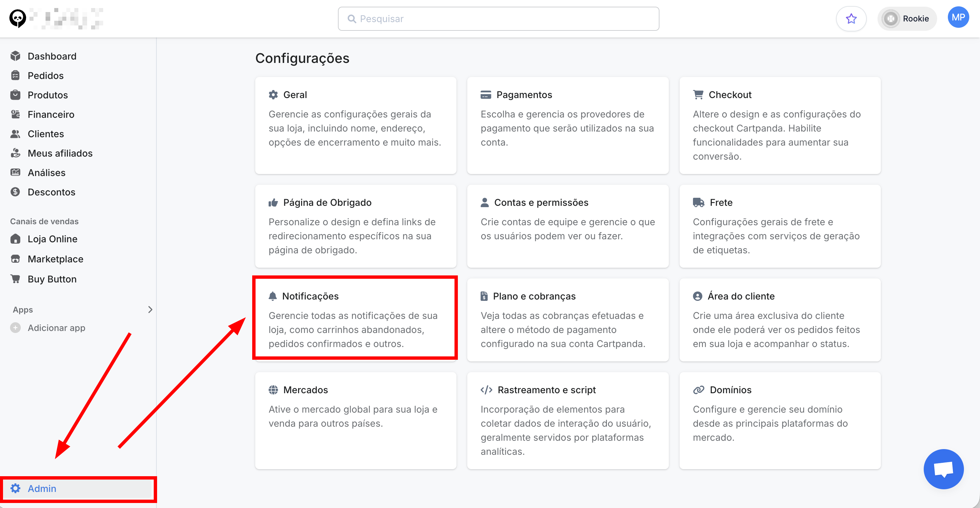Click the plus icon beside Adicionar app
This screenshot has height=508, width=980.
pyautogui.click(x=15, y=328)
